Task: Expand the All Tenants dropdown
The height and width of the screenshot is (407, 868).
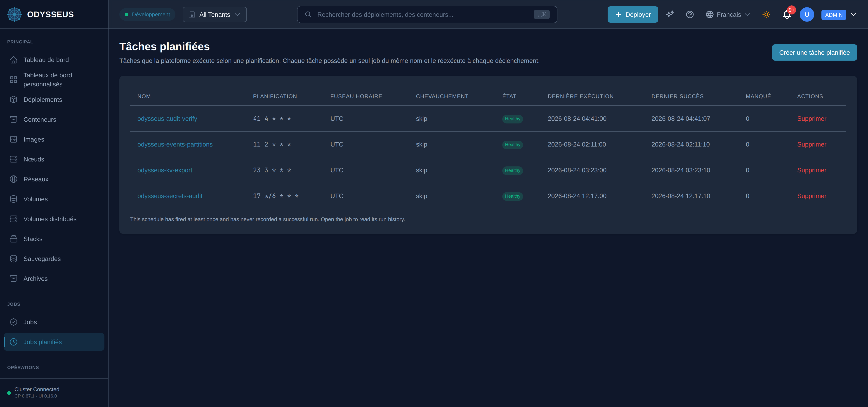Action: click(215, 14)
